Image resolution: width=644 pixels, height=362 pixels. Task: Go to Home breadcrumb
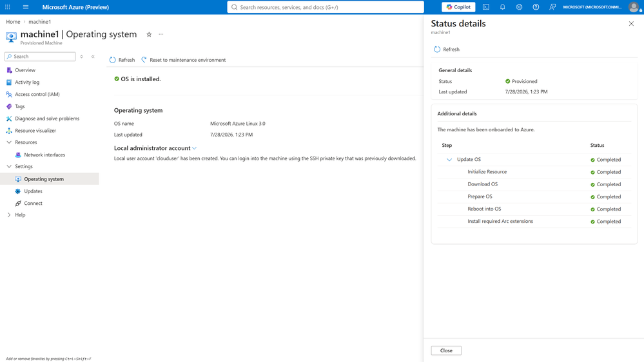coord(13,22)
